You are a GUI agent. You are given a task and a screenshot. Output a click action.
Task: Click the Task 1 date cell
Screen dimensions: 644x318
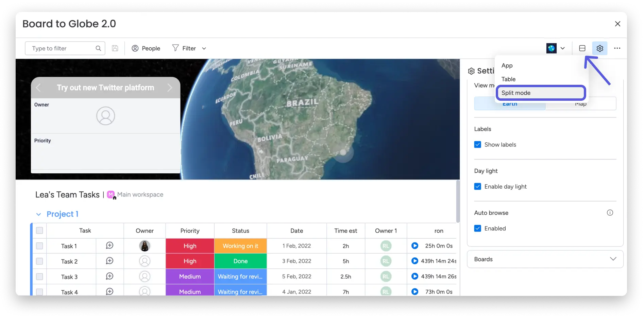[x=296, y=246]
